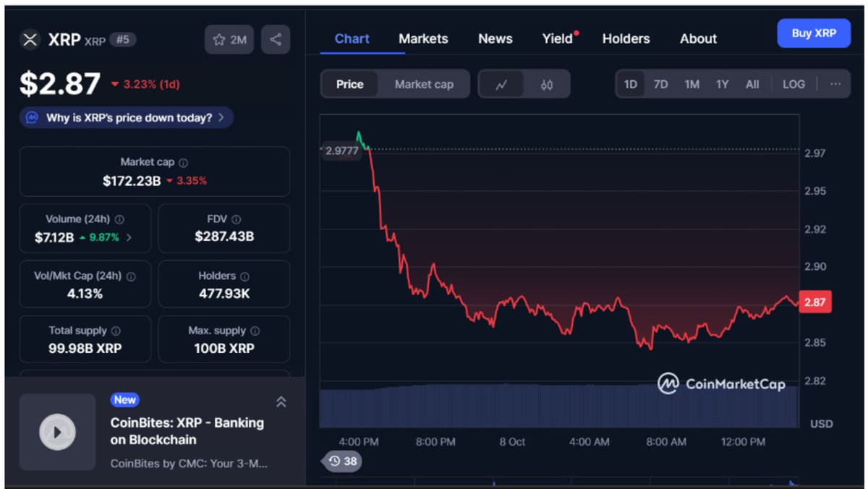Switch to candlestick chart icon
Viewport: 868px width, 489px height.
547,85
